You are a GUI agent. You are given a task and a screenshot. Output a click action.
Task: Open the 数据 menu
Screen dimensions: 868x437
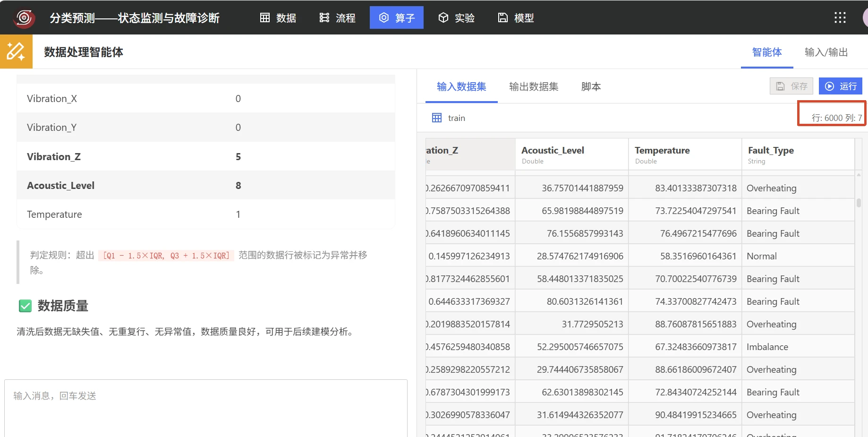[278, 18]
